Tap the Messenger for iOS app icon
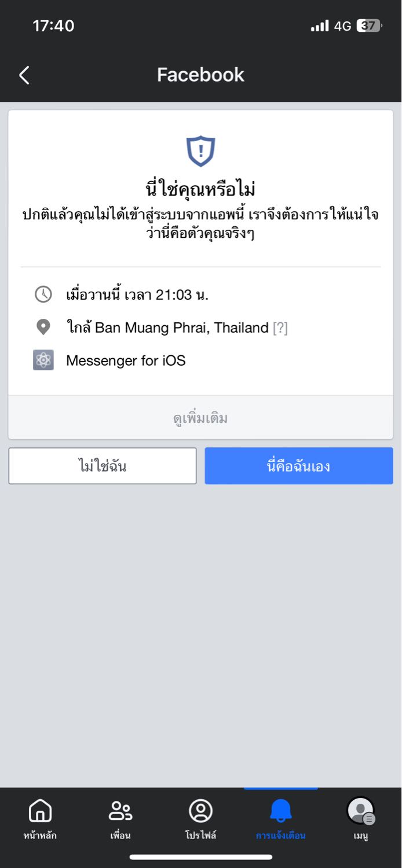The image size is (402, 868). coord(43,361)
